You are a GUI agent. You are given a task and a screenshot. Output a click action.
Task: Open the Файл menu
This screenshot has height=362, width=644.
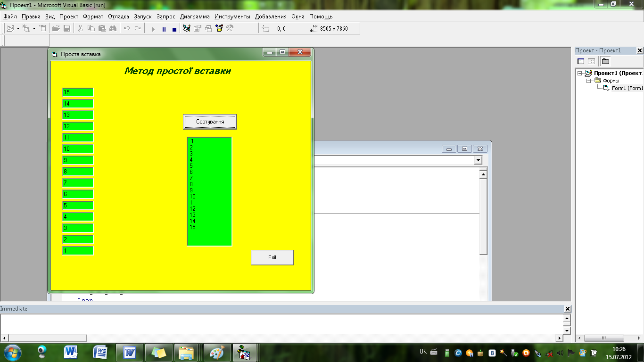[x=10, y=16]
